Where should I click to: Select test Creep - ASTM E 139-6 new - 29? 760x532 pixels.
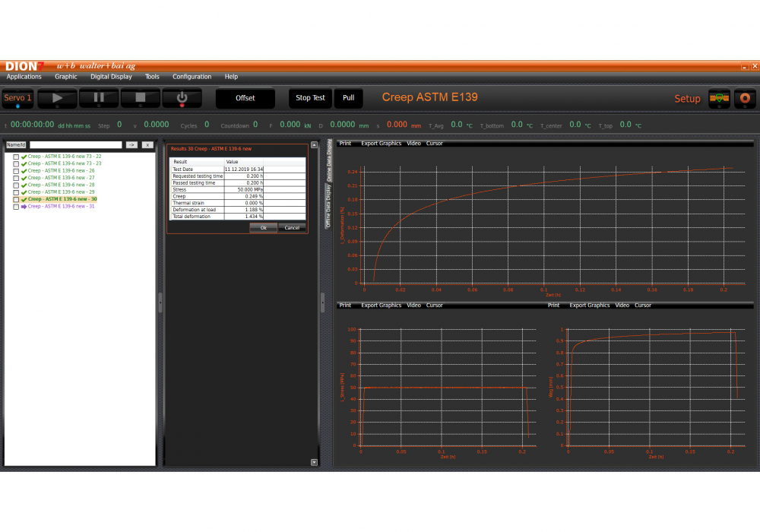pyautogui.click(x=61, y=192)
